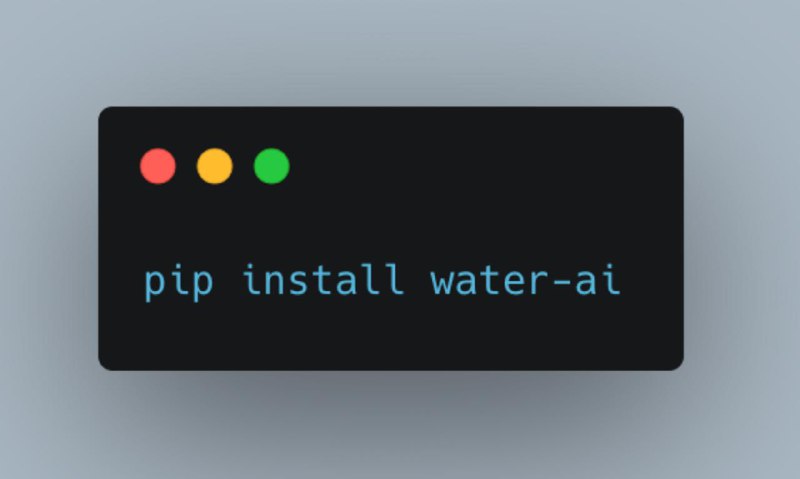Screen dimensions: 800x479
Task: Click the "ai" suffix of water-ai
Action: click(598, 280)
